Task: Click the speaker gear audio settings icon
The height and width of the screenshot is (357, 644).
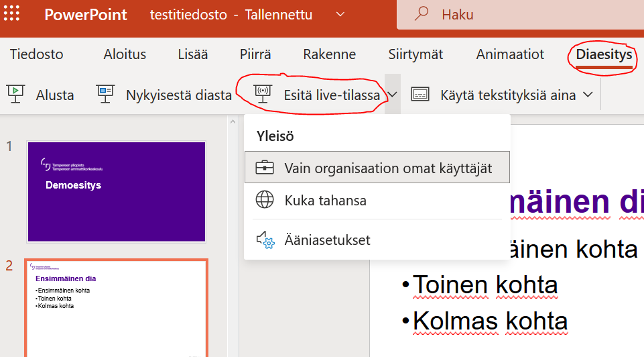Action: [265, 240]
